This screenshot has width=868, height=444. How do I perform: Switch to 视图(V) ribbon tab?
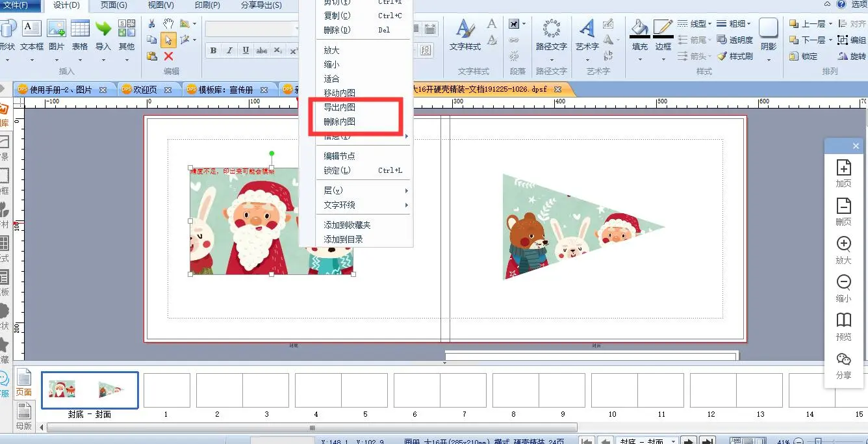click(x=160, y=5)
